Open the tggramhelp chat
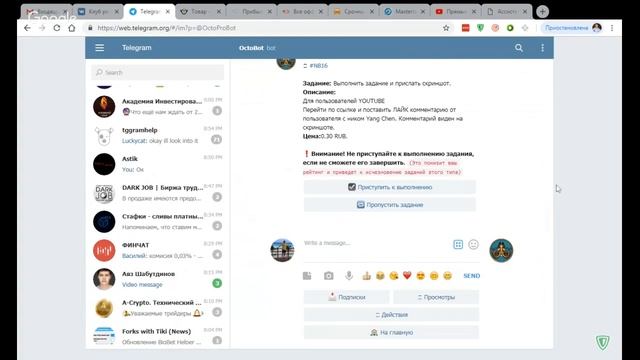 158,135
